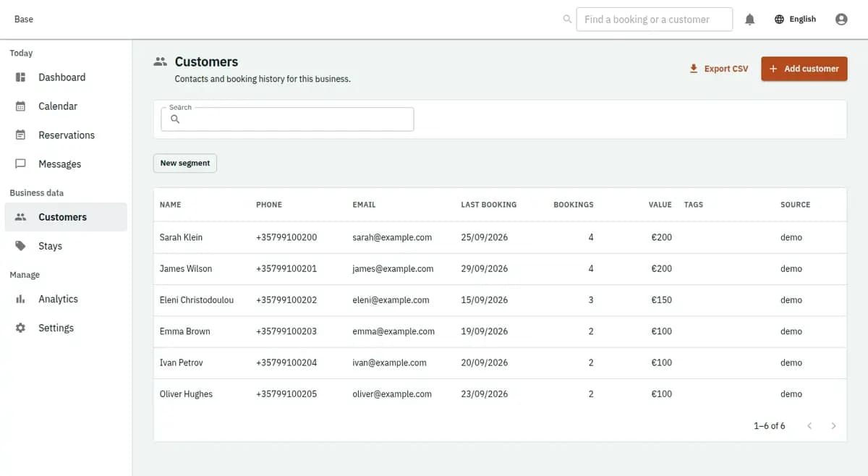Focus the Find a booking or customer field
This screenshot has width=868, height=476.
point(655,20)
